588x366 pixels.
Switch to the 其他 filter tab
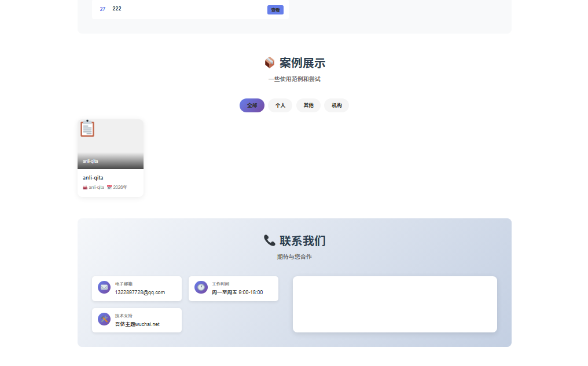click(x=308, y=105)
